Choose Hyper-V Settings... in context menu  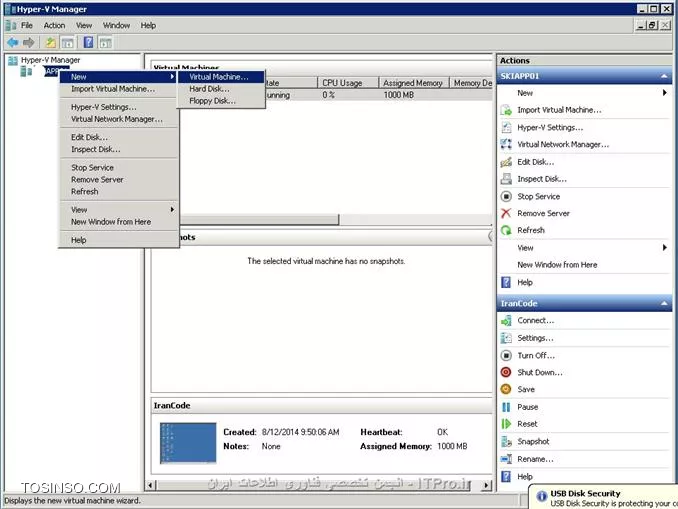pyautogui.click(x=118, y=107)
